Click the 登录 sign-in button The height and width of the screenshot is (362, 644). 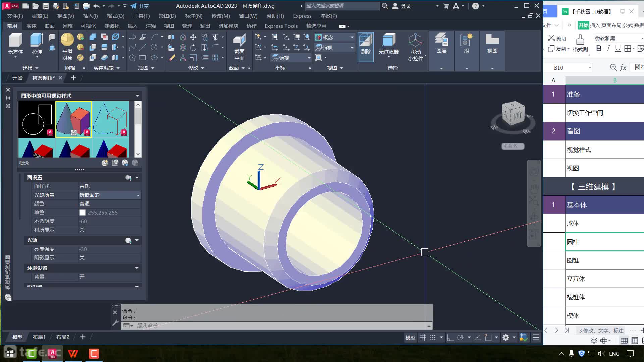click(402, 6)
